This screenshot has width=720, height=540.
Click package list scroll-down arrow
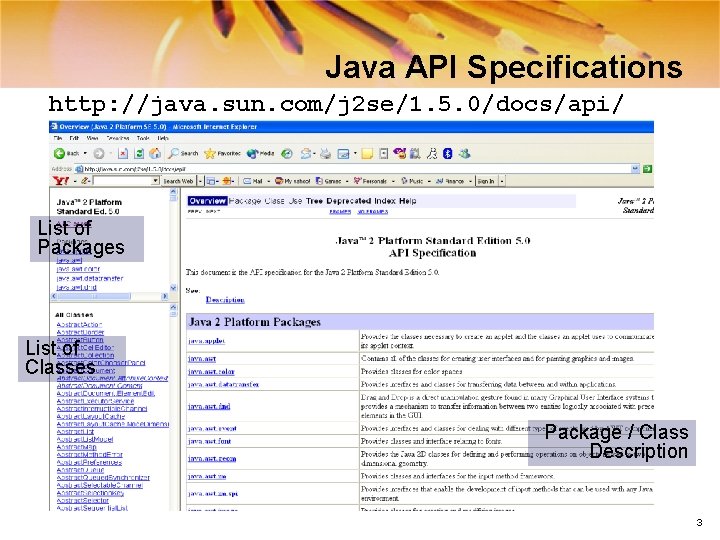pos(174,288)
